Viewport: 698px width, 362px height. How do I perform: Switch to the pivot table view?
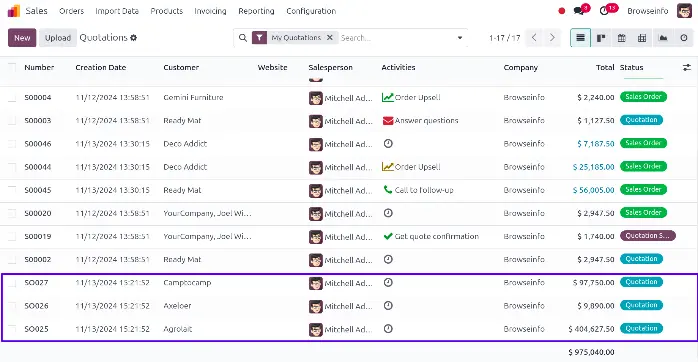point(642,38)
